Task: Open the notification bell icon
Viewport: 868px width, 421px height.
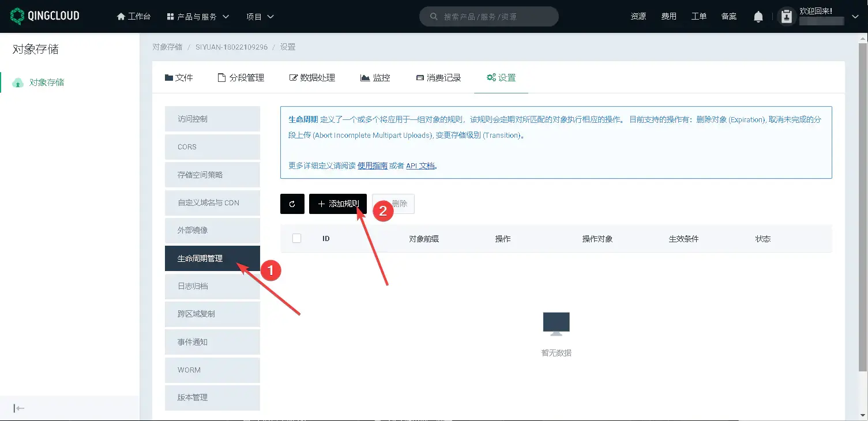Action: coord(758,16)
